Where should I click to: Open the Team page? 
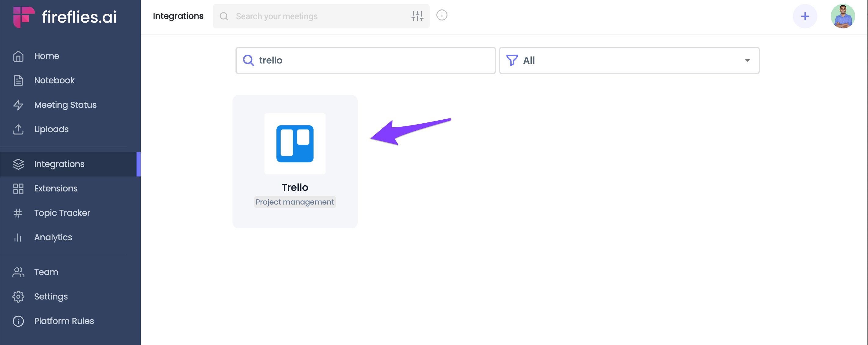coord(46,272)
